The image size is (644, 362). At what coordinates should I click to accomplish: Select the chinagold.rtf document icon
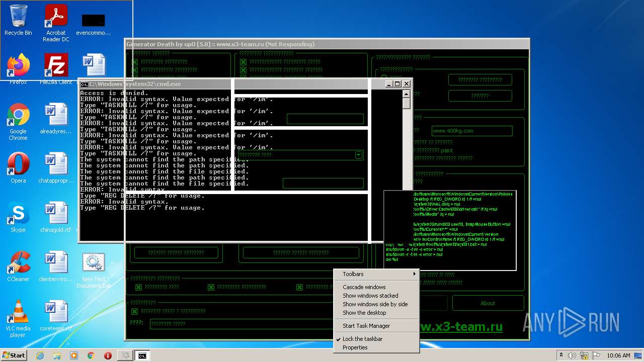56,217
